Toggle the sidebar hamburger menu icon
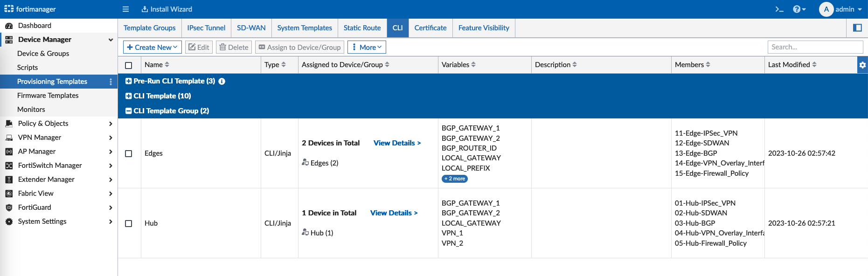The width and height of the screenshot is (868, 276). 125,9
